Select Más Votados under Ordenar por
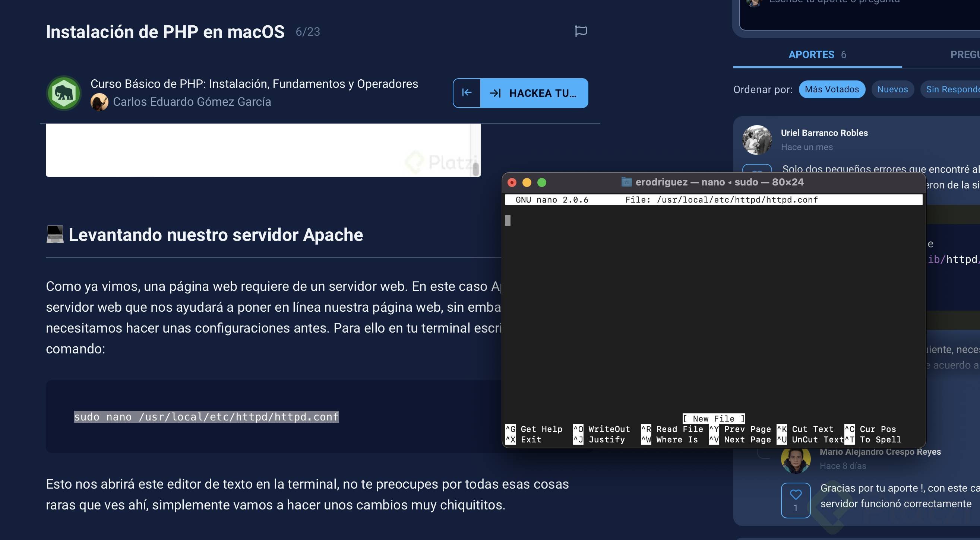 click(x=832, y=89)
